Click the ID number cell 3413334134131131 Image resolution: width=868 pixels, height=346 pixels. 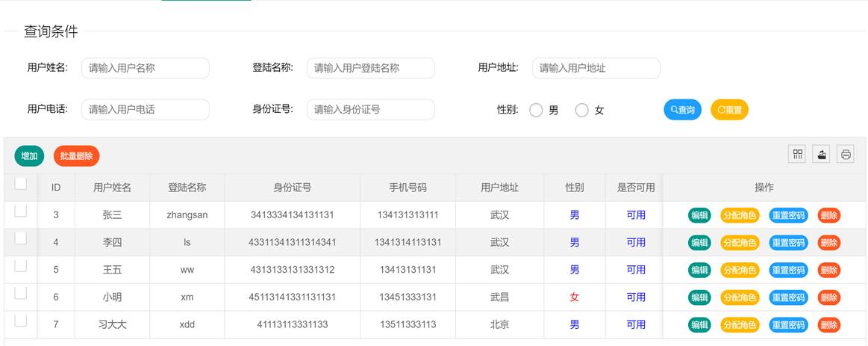(293, 215)
